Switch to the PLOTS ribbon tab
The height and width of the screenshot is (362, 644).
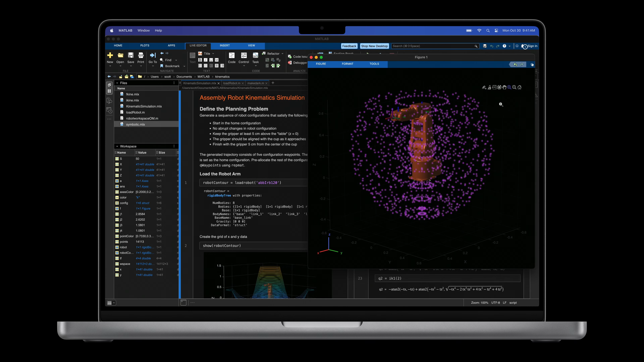point(145,45)
